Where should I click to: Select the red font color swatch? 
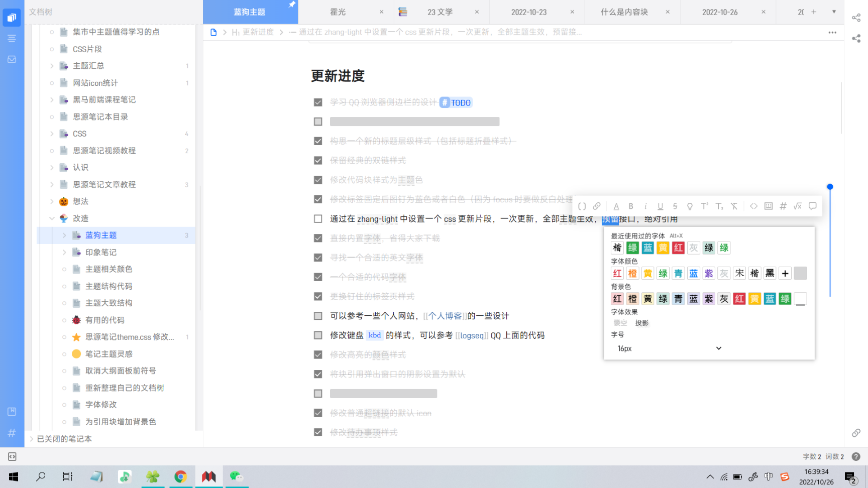617,273
